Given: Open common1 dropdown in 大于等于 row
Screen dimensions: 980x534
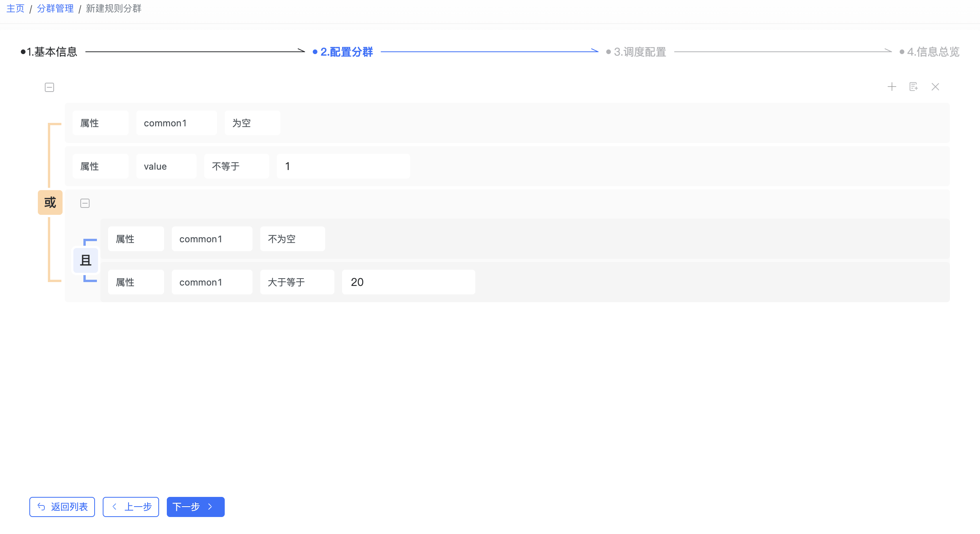Looking at the screenshot, I should pyautogui.click(x=212, y=282).
